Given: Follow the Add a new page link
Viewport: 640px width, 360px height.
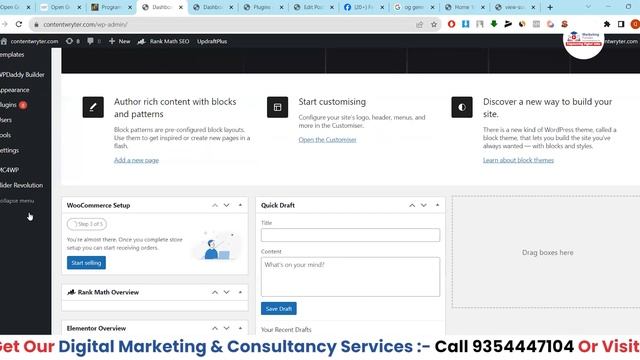Looking at the screenshot, I should (136, 160).
